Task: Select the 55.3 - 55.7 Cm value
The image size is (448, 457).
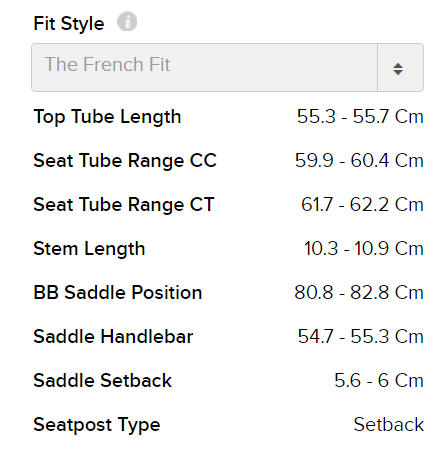Action: click(x=360, y=116)
